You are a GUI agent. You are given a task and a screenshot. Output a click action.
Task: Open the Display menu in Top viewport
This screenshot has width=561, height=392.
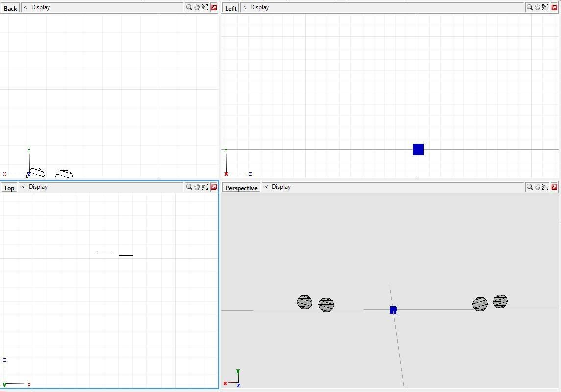click(x=38, y=187)
